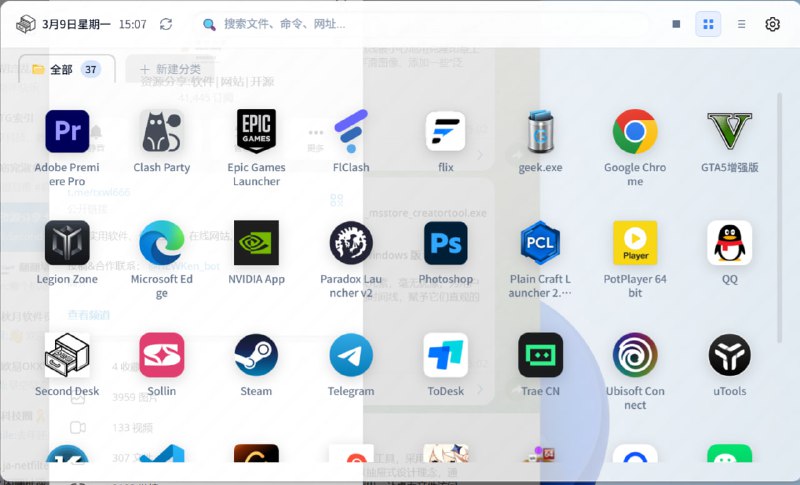Screen dimensions: 800x485
Task: Launch GTA5增强版 game icon
Action: pyautogui.click(x=730, y=131)
